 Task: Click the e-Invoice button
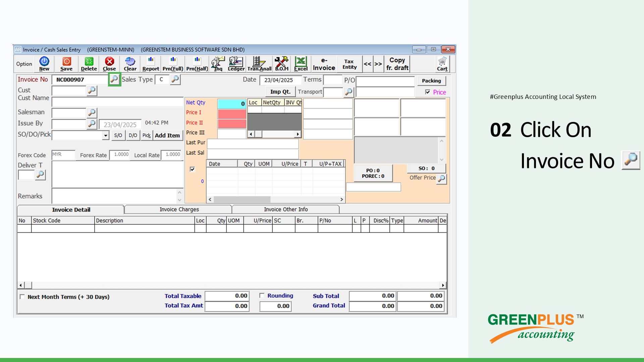(x=324, y=64)
